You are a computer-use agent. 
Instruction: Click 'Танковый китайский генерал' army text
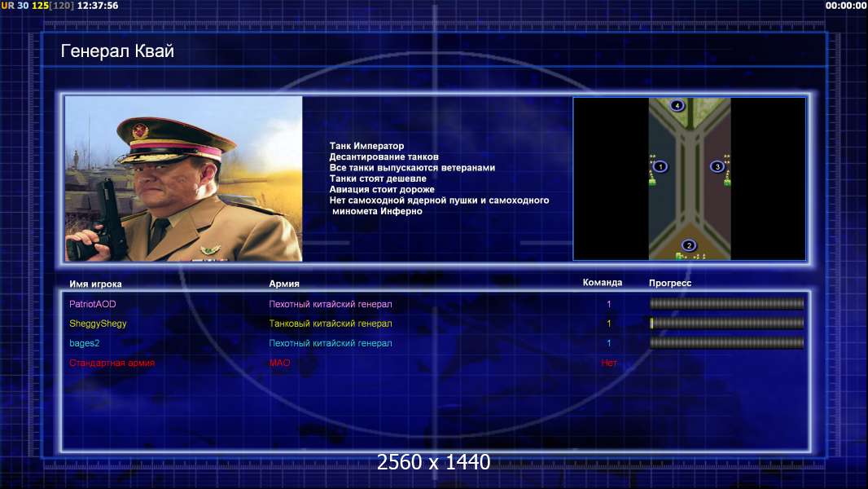click(331, 324)
